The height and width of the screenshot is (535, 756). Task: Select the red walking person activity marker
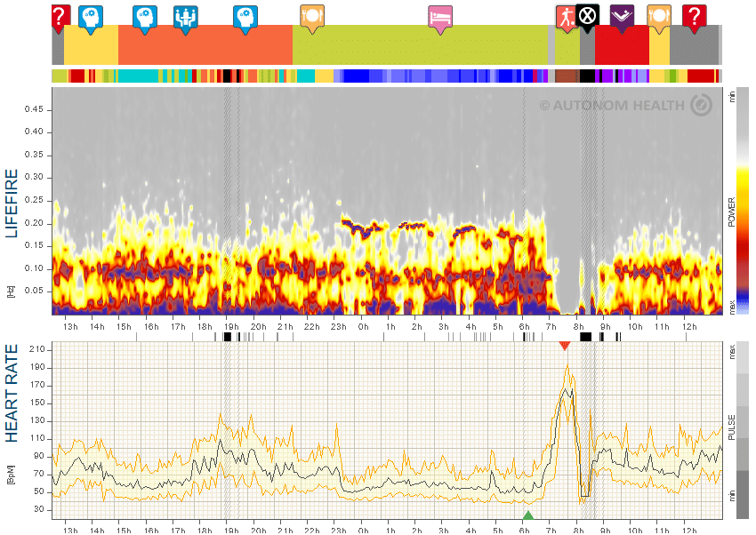[566, 19]
